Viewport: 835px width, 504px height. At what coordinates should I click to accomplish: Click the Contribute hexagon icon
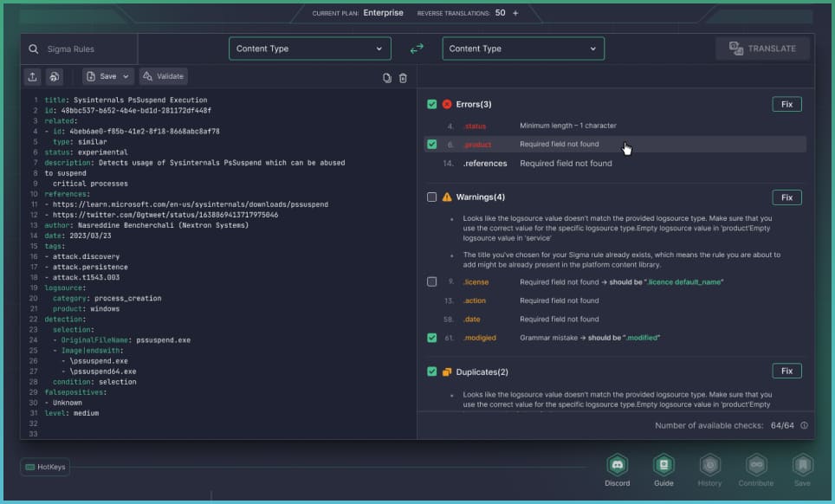756,465
